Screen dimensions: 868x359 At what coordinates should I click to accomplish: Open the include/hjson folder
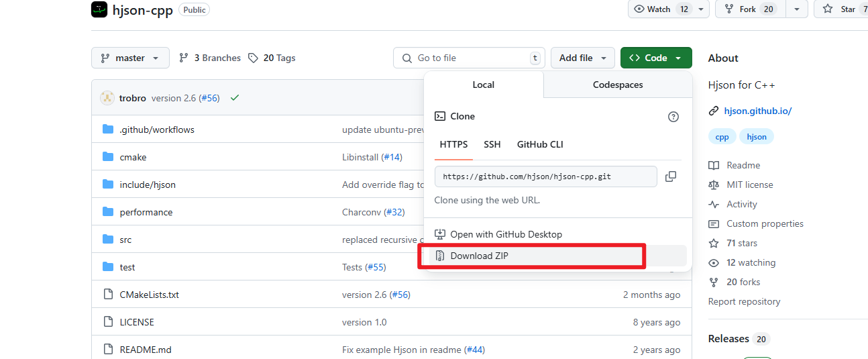tap(148, 185)
